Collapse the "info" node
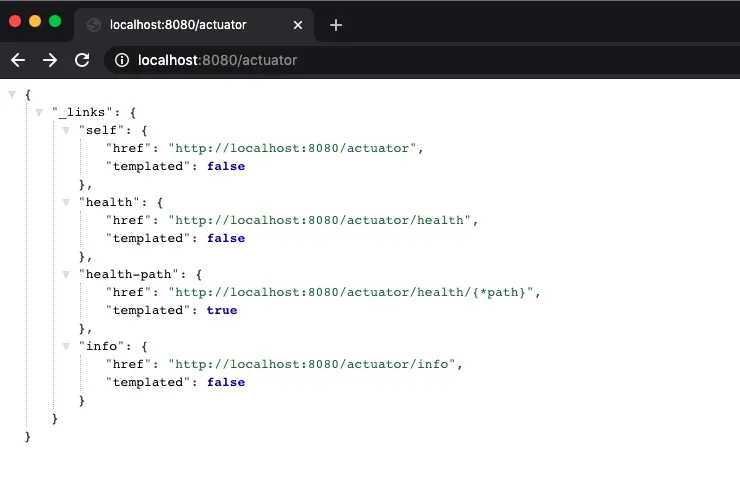The height and width of the screenshot is (496, 740). coord(66,346)
